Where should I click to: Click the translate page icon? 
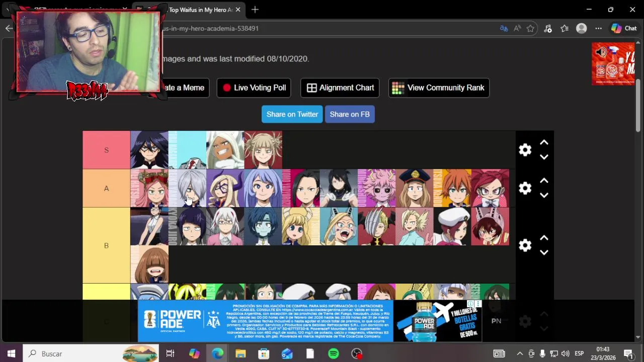tap(504, 29)
